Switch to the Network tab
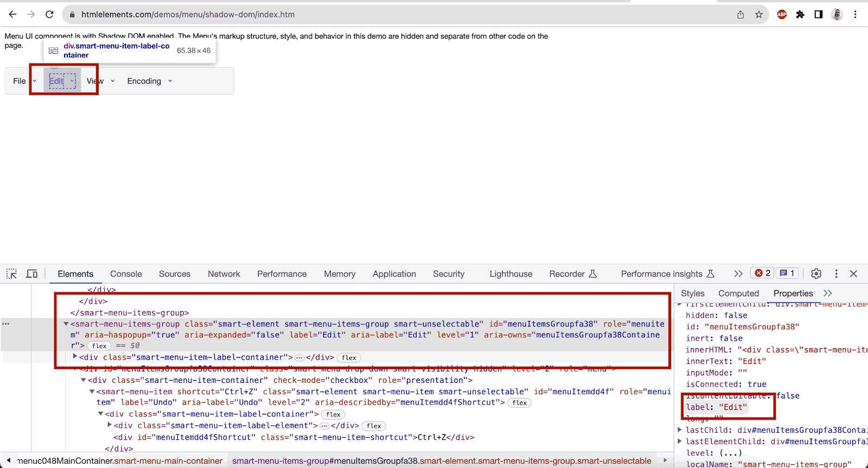The image size is (868, 468). (224, 274)
